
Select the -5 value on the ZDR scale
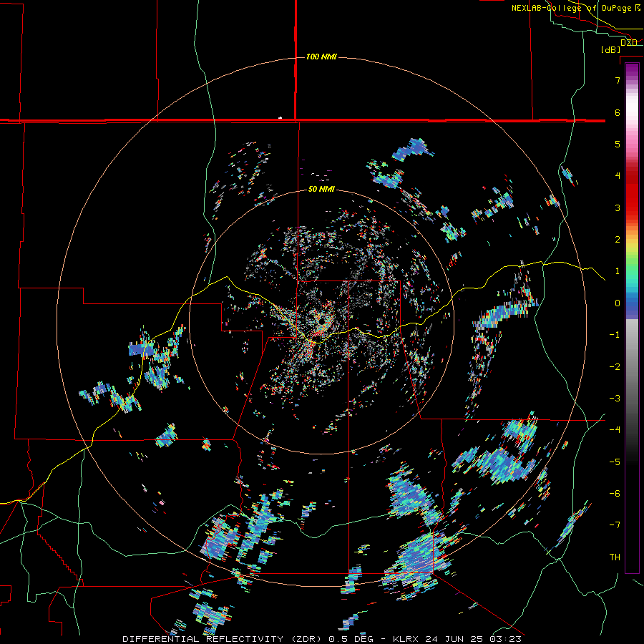pos(615,462)
